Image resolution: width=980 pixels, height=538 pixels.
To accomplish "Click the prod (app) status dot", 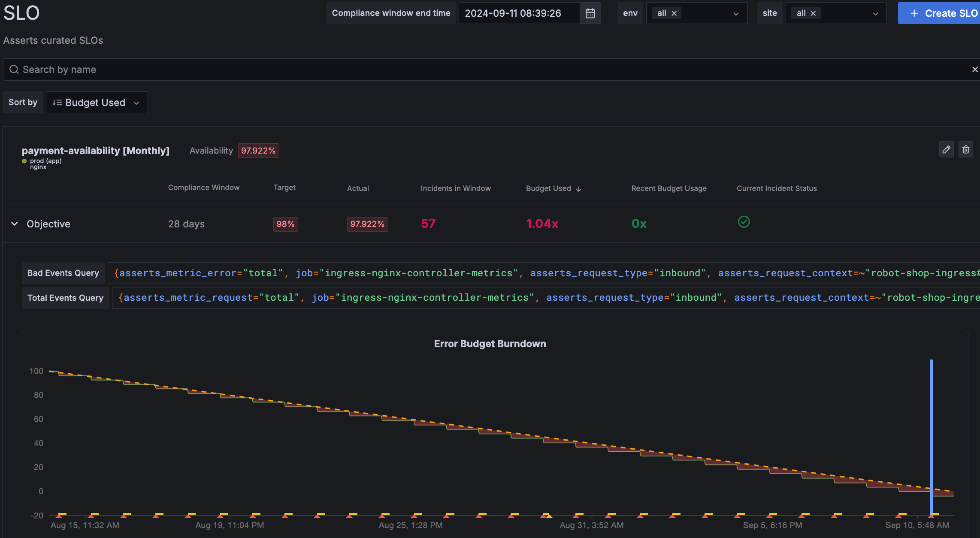I will [24, 161].
